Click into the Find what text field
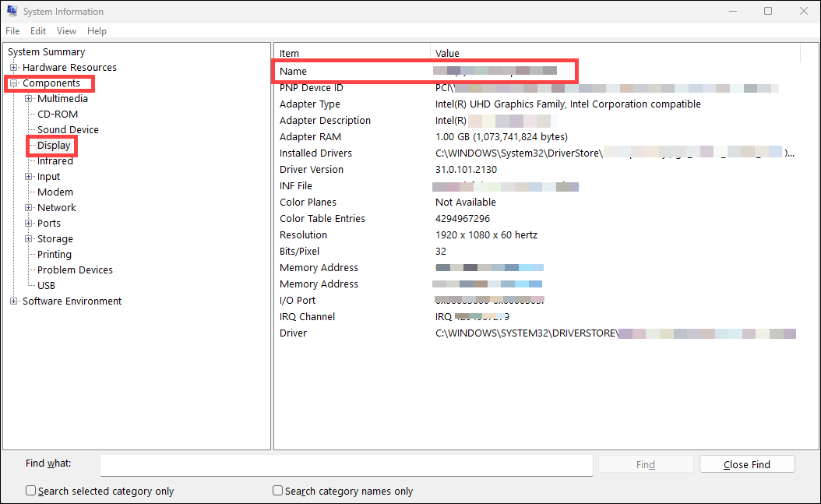 click(346, 465)
